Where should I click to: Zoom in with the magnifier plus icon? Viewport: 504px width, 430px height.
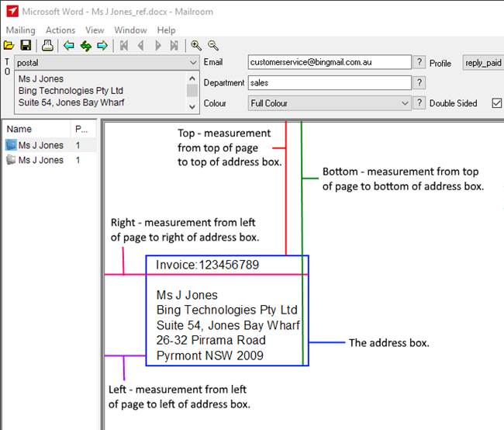pyautogui.click(x=196, y=46)
